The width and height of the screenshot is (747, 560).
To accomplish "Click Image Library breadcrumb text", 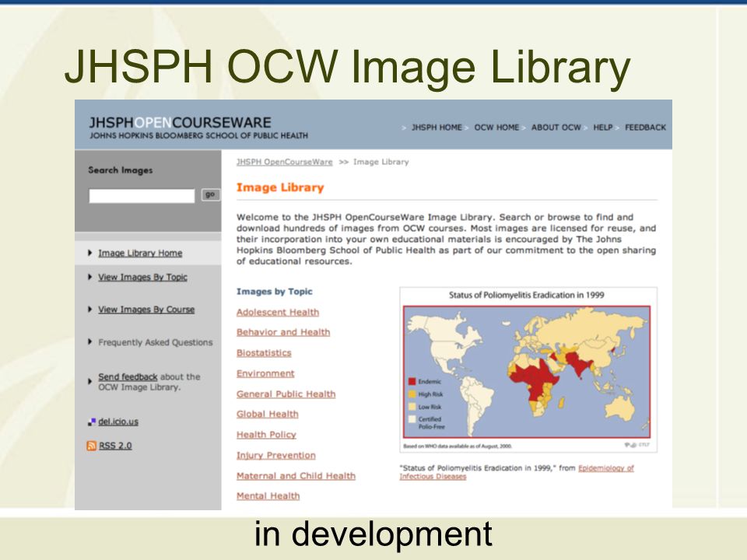I will click(381, 162).
